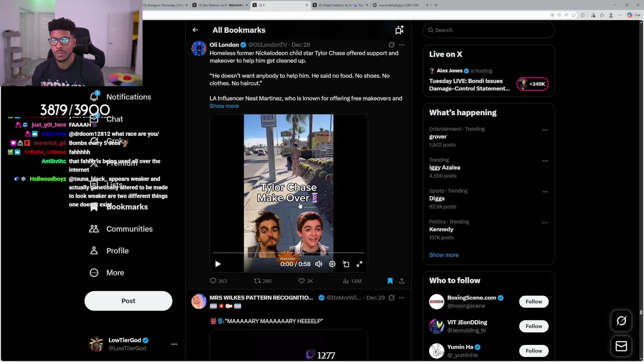Open LowTierGod account avatar
The image size is (644, 362).
(96, 344)
